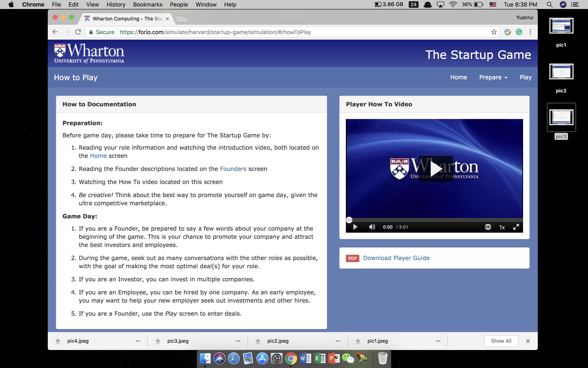
Task: Change playback speed via the 1x control
Action: (x=502, y=227)
